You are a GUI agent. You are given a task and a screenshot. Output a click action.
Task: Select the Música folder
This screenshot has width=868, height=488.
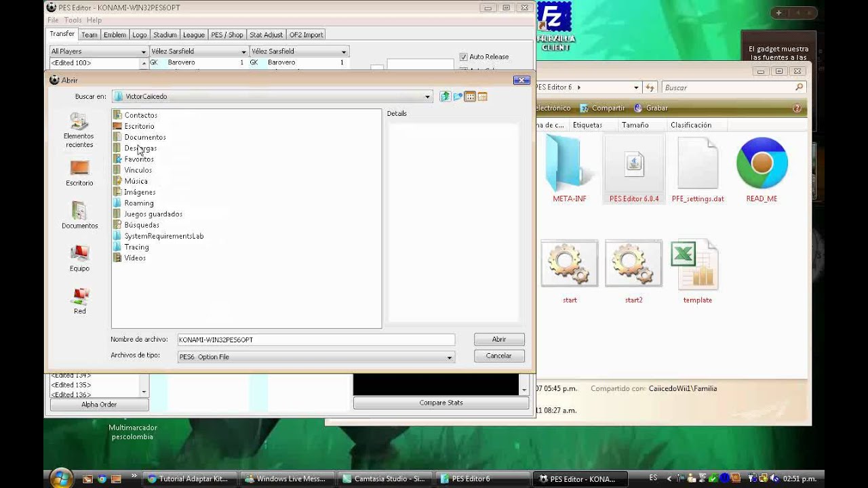[130, 181]
